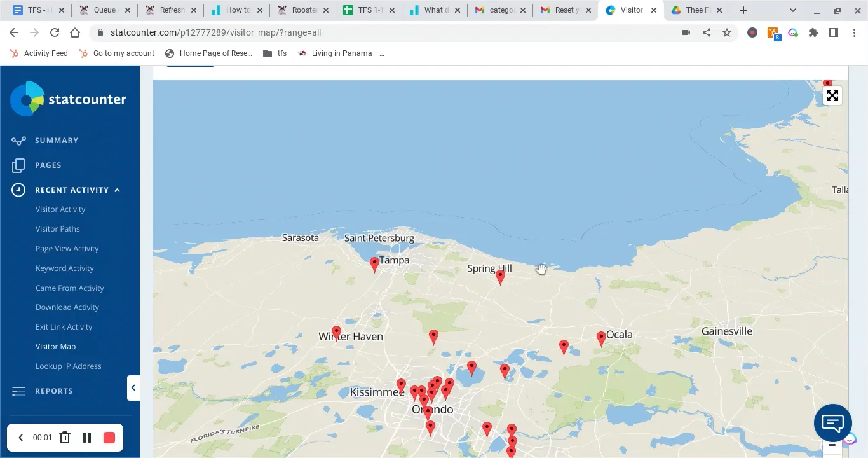View Came From Activity
868x458 pixels.
coord(70,288)
